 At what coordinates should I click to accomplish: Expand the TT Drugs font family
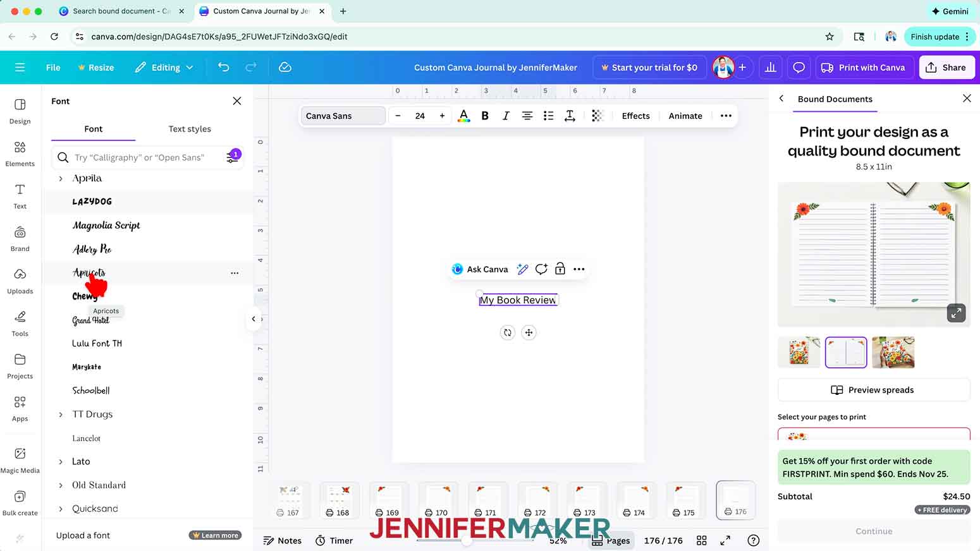(x=61, y=415)
